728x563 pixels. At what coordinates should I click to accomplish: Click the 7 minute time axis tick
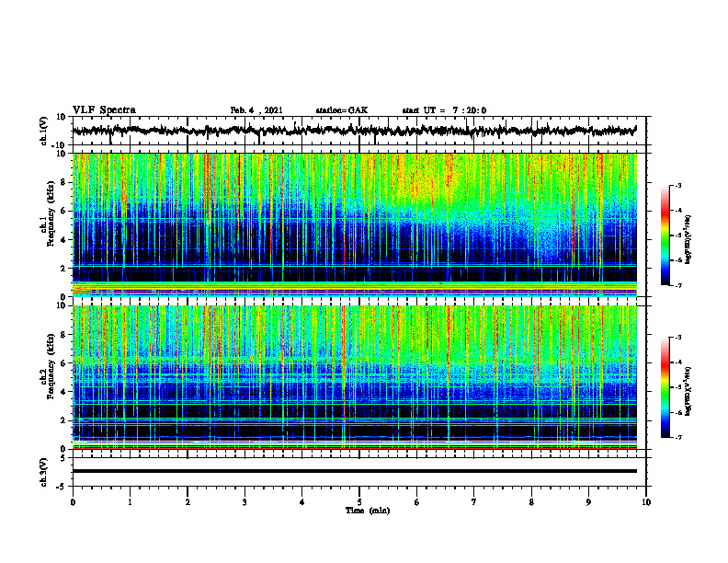[474, 502]
